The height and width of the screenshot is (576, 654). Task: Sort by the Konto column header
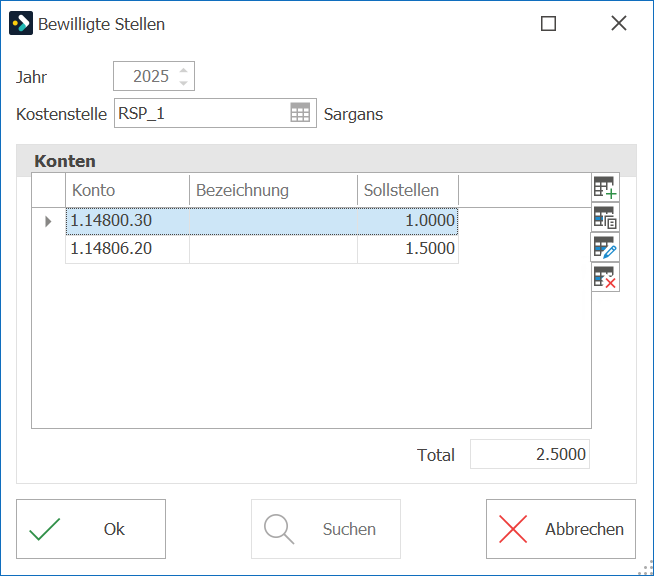tap(127, 190)
